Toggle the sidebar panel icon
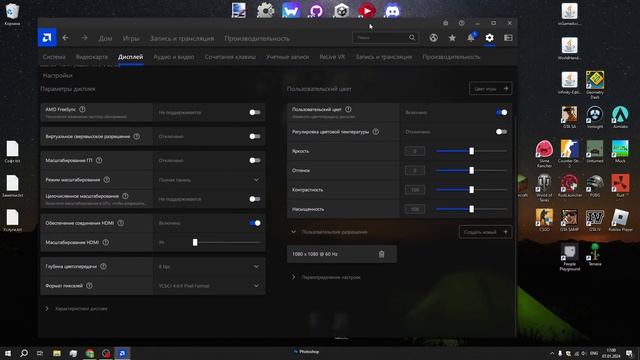The width and height of the screenshot is (640, 360). pos(508,38)
